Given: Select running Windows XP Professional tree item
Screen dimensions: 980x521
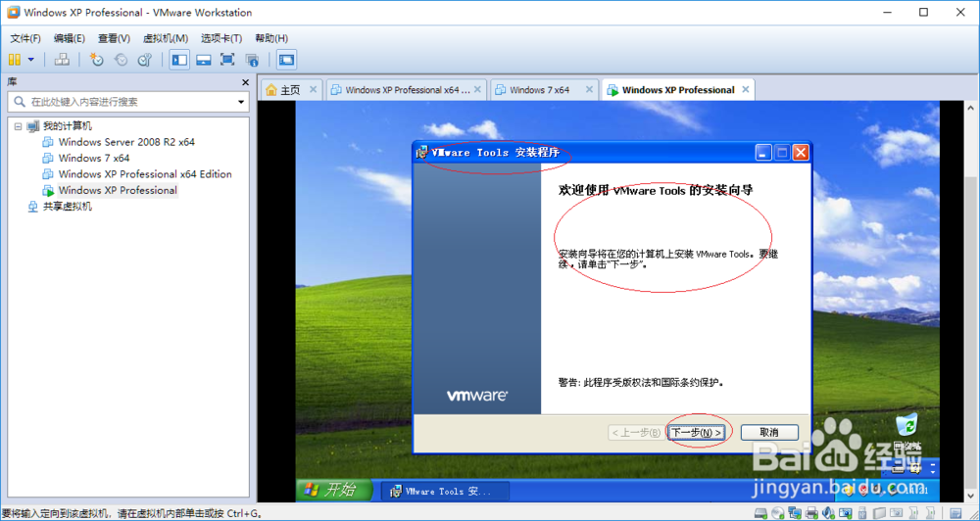Looking at the screenshot, I should coord(118,191).
